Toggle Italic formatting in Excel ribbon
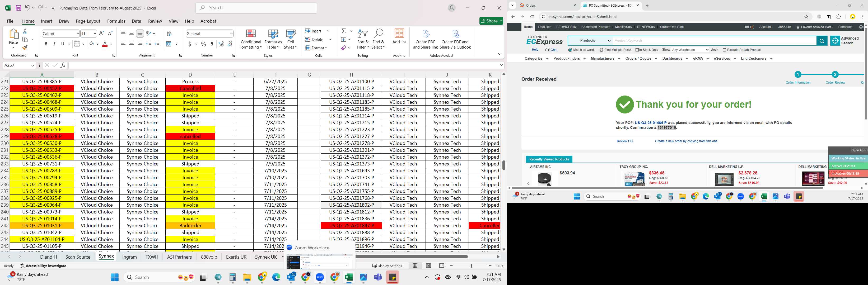Screen dimensions: 868x285 [x=54, y=44]
